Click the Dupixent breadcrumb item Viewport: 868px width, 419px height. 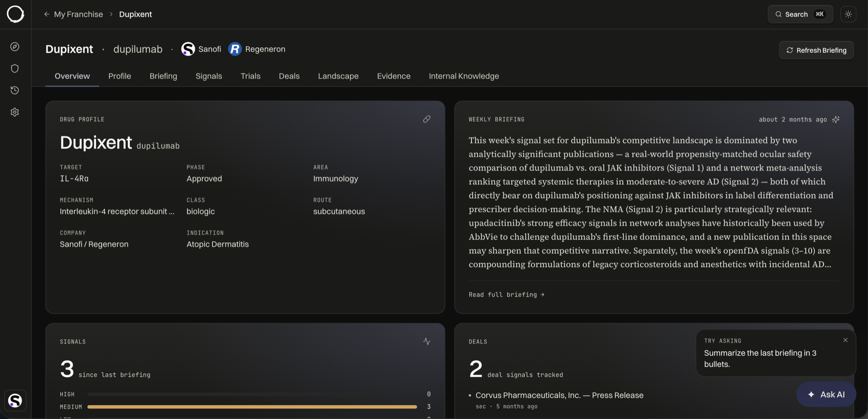tap(136, 14)
